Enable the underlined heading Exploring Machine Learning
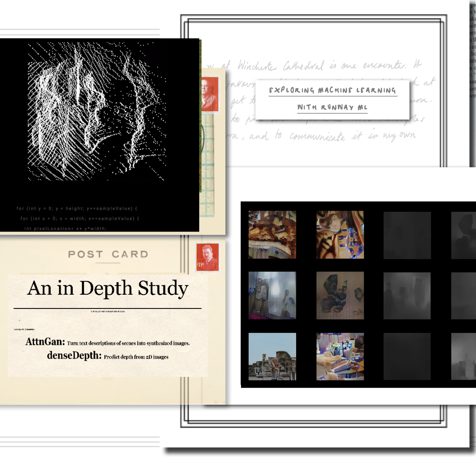The width and height of the screenshot is (476, 476). [332, 91]
